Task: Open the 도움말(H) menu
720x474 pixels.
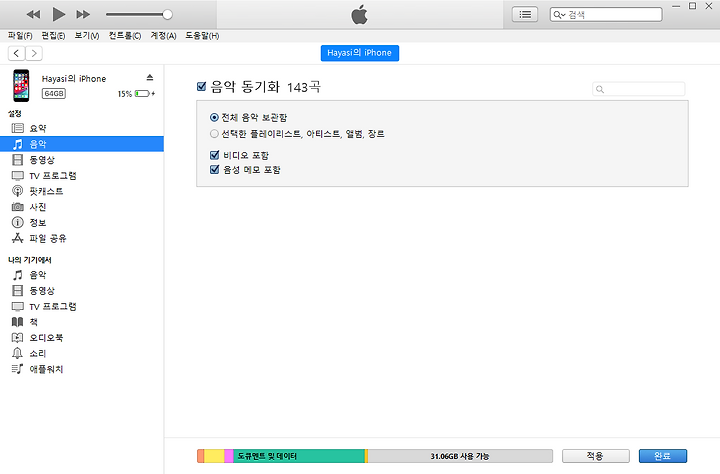Action: tap(202, 36)
